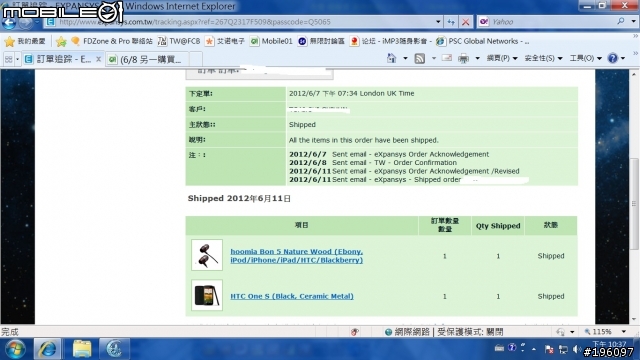
Task: Click the Windows Start orb
Action: tap(15, 349)
